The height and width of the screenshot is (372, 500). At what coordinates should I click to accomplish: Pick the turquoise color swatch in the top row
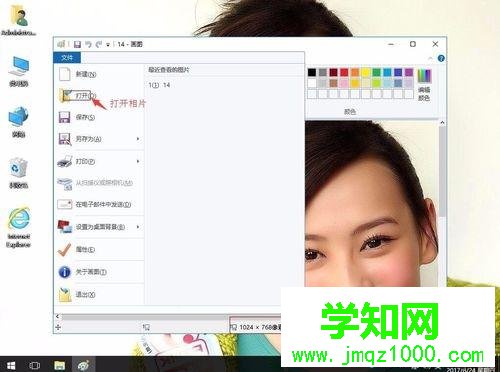click(387, 72)
